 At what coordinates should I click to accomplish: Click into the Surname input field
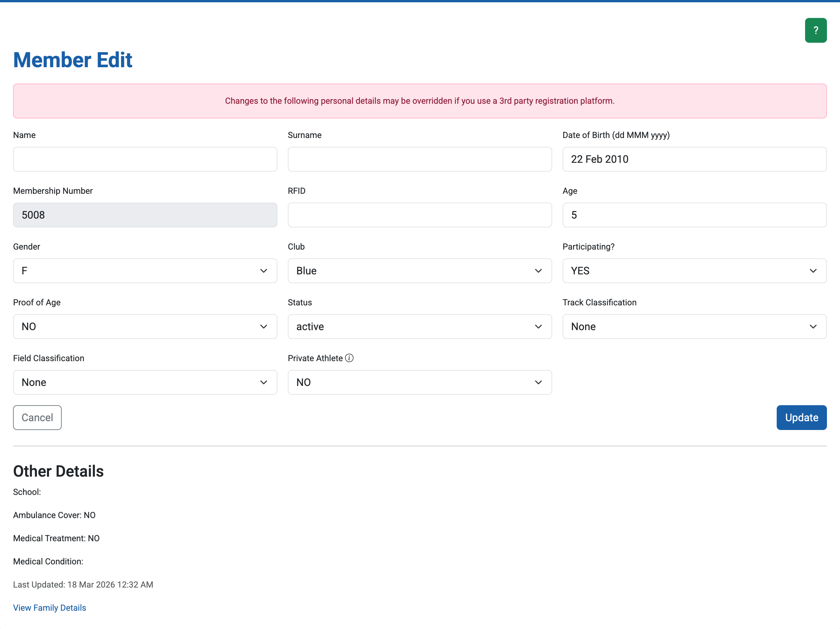pos(420,159)
